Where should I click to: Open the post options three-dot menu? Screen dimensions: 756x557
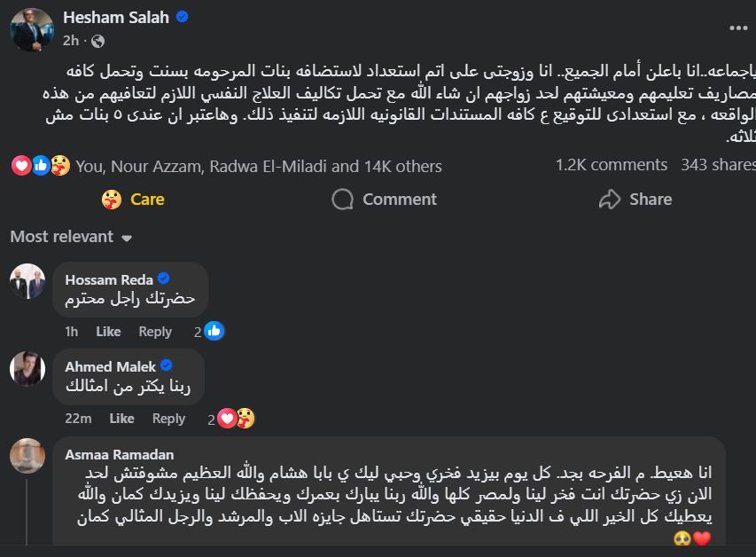click(738, 28)
